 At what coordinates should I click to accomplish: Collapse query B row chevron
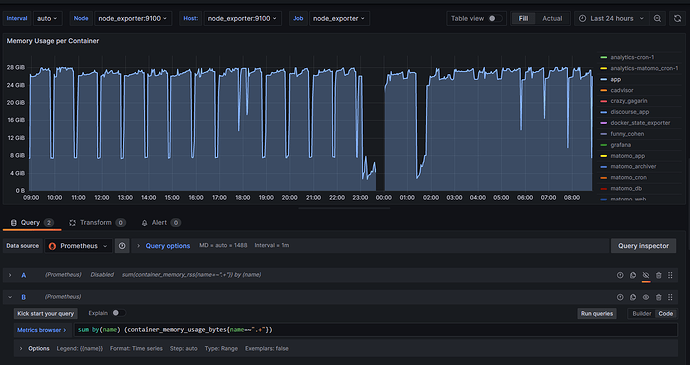pyautogui.click(x=10, y=297)
